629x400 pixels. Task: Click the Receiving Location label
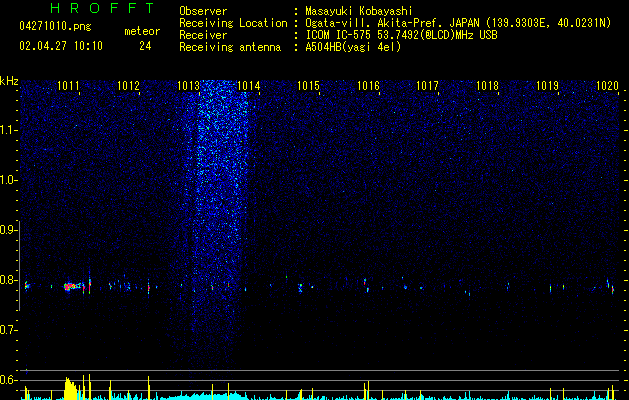click(x=233, y=23)
